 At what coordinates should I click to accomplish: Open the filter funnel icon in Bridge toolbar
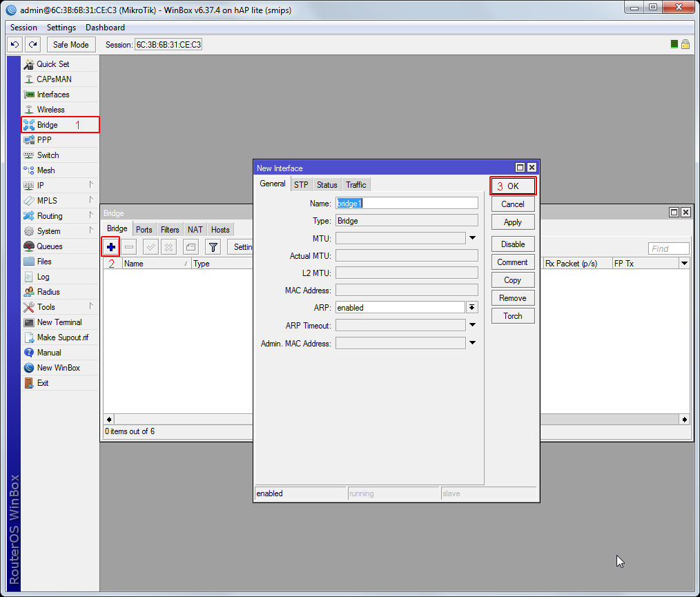click(213, 246)
